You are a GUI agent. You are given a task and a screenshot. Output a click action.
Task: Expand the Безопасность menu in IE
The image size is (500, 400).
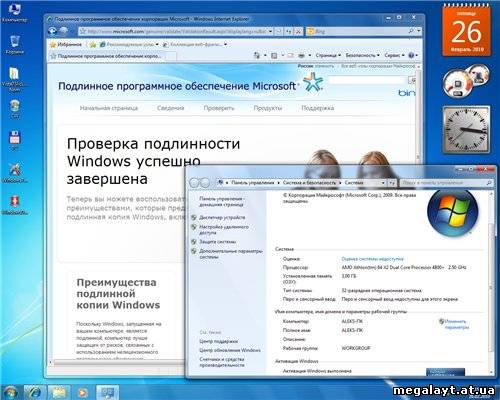pos(363,55)
